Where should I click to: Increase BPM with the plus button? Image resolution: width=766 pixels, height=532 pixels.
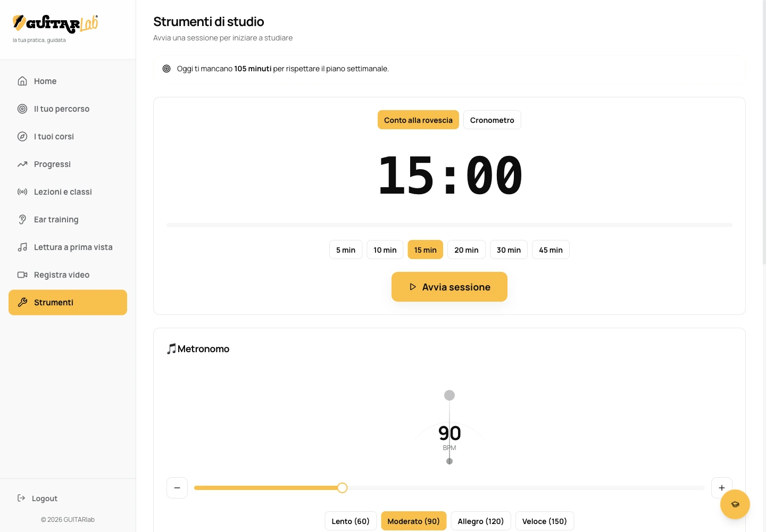click(x=722, y=488)
